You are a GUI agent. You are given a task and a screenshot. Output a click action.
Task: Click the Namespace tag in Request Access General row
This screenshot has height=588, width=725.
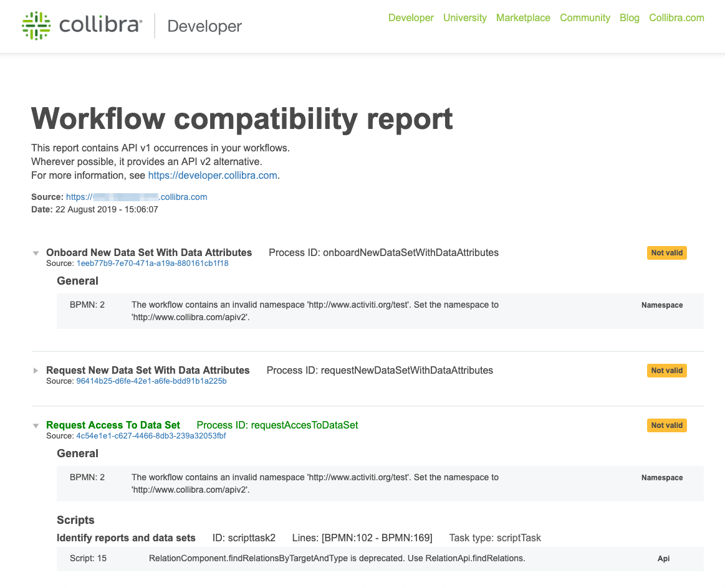[x=662, y=478]
